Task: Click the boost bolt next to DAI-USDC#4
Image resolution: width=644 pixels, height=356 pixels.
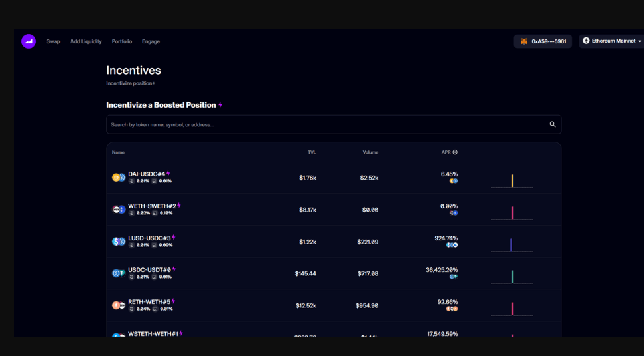Action: (168, 174)
